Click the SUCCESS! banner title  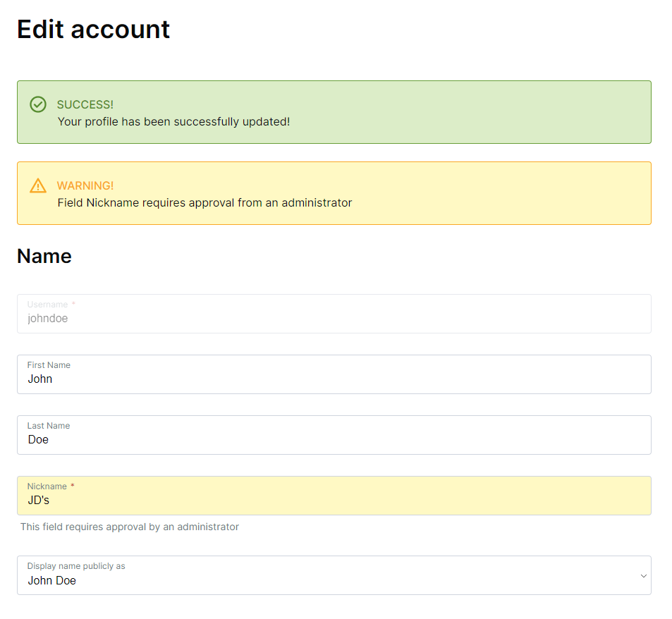point(85,104)
